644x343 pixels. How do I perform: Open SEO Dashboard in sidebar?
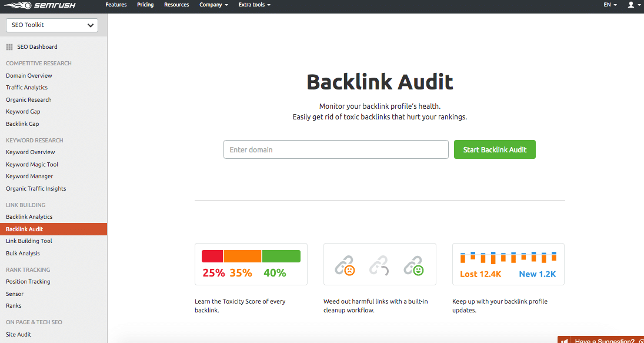pyautogui.click(x=38, y=47)
